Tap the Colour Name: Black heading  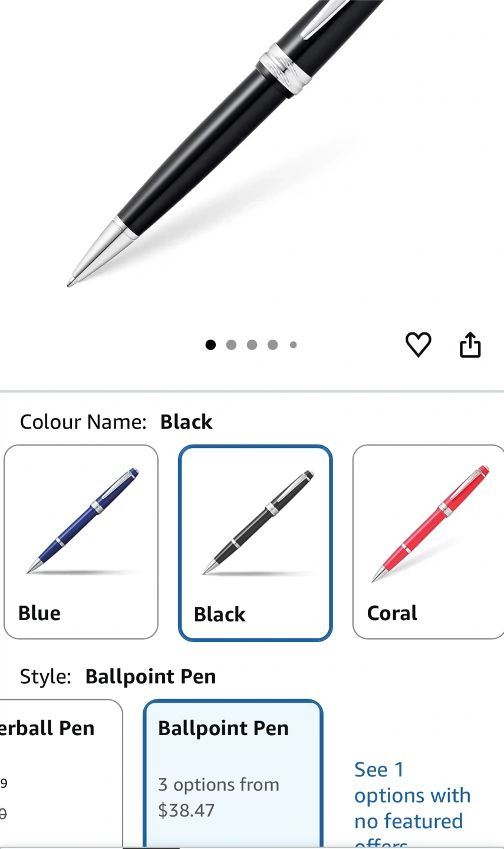click(116, 422)
